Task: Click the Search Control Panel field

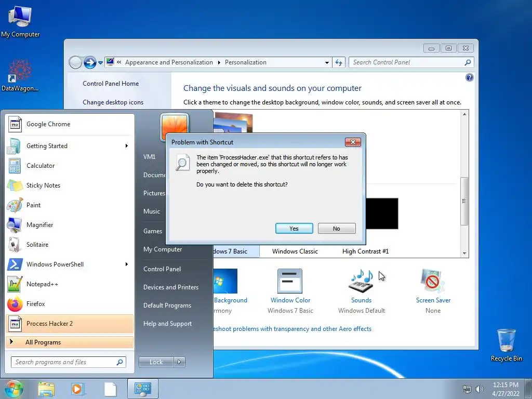Action: pyautogui.click(x=411, y=62)
